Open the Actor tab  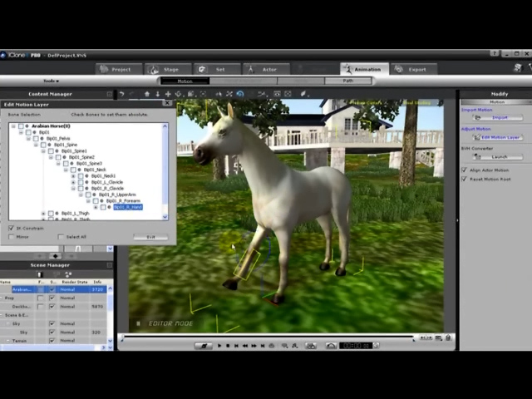[267, 69]
